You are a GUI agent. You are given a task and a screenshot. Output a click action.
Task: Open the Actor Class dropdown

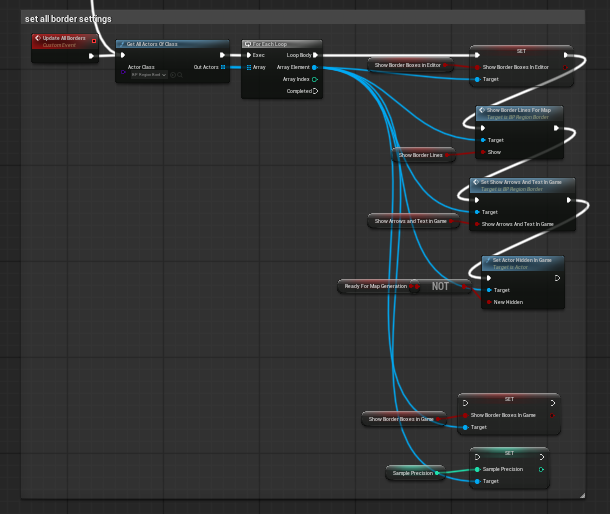148,75
